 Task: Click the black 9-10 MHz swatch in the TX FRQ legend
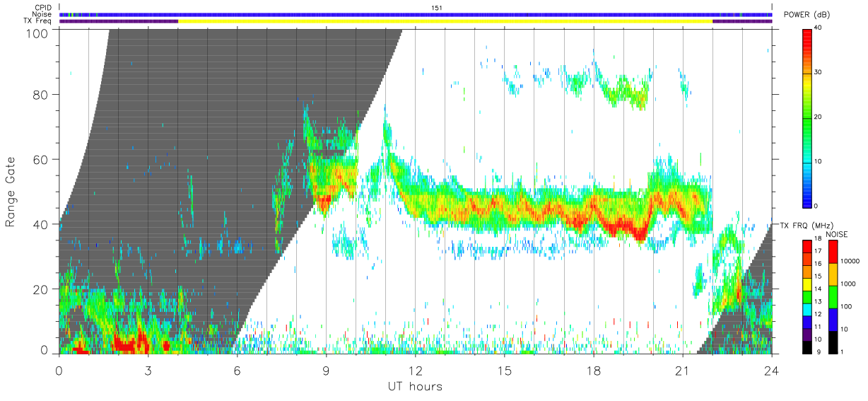[807, 347]
